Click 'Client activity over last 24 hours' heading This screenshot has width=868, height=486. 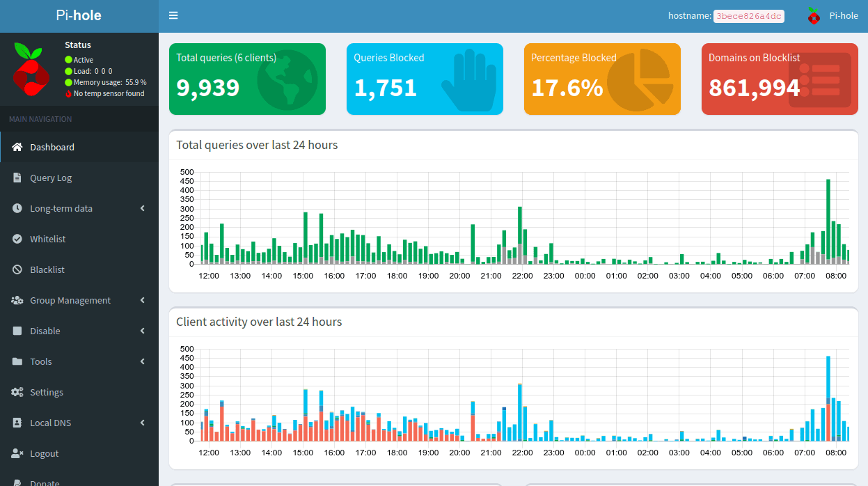(x=259, y=322)
